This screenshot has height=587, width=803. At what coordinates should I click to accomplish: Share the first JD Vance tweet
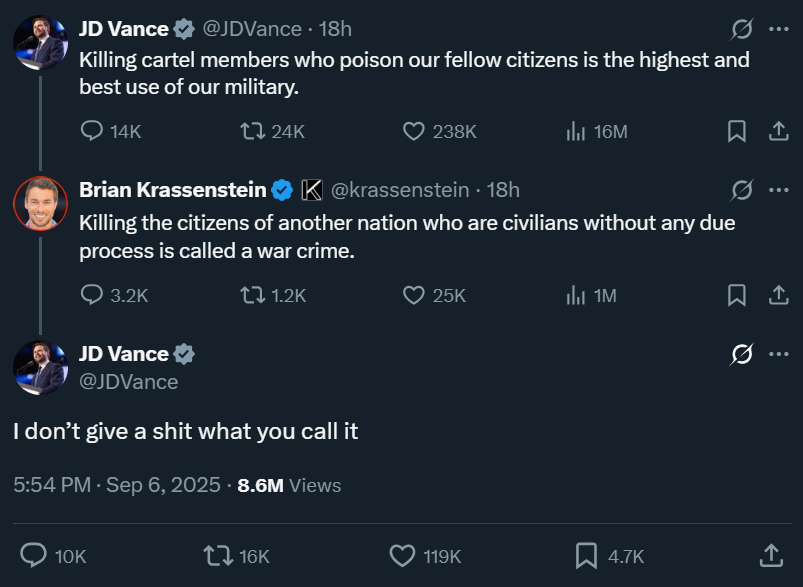(x=778, y=131)
